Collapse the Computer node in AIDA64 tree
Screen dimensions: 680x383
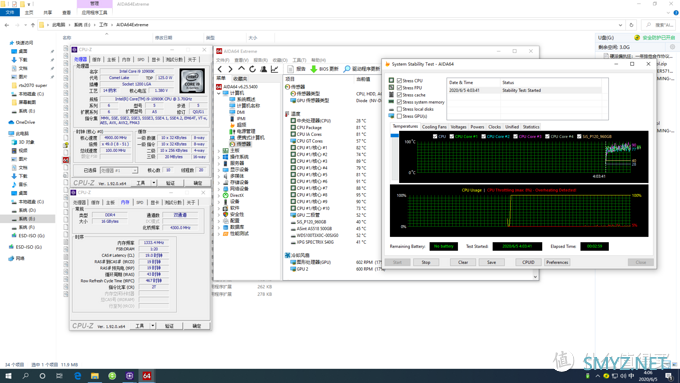point(219,93)
